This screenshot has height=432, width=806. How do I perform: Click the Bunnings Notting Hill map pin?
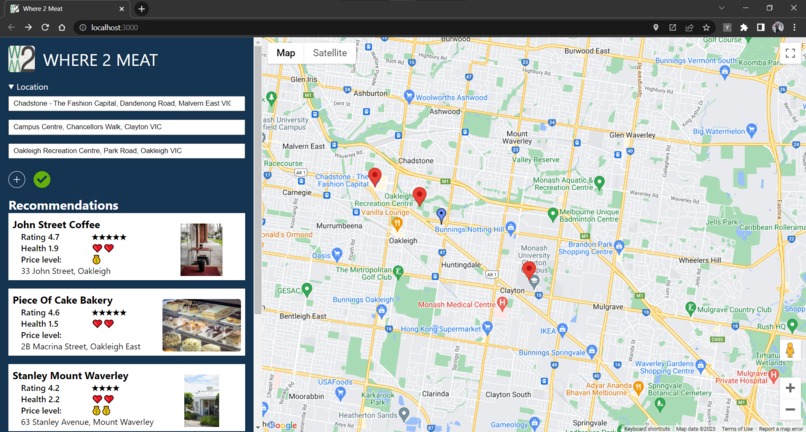[510, 227]
